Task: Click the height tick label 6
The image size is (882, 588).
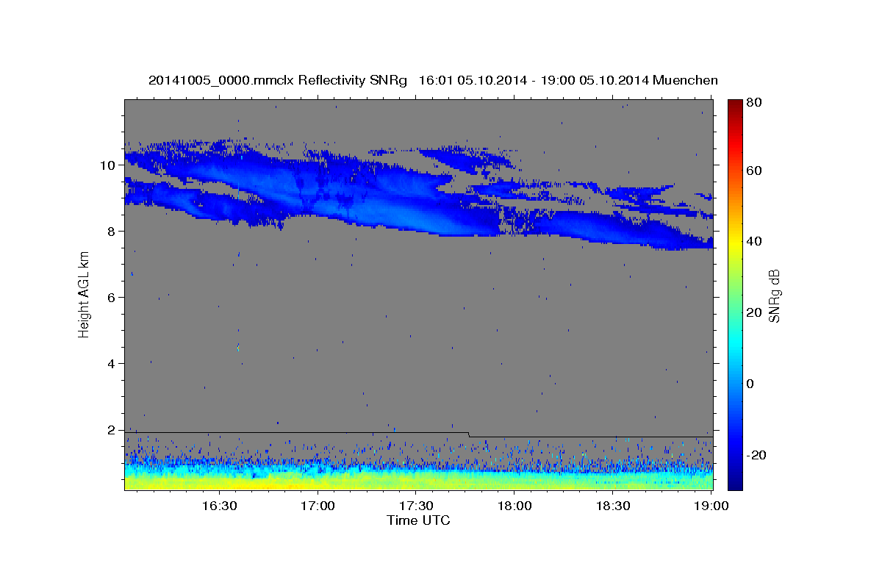Action: pyautogui.click(x=112, y=297)
